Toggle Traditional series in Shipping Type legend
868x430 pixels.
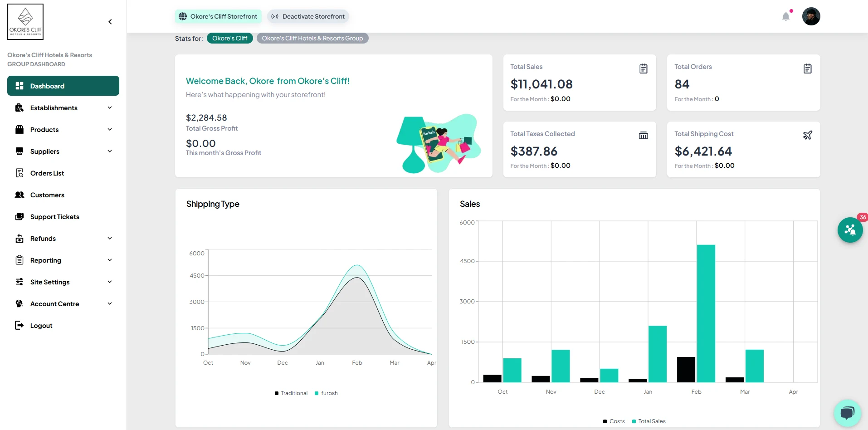click(291, 393)
